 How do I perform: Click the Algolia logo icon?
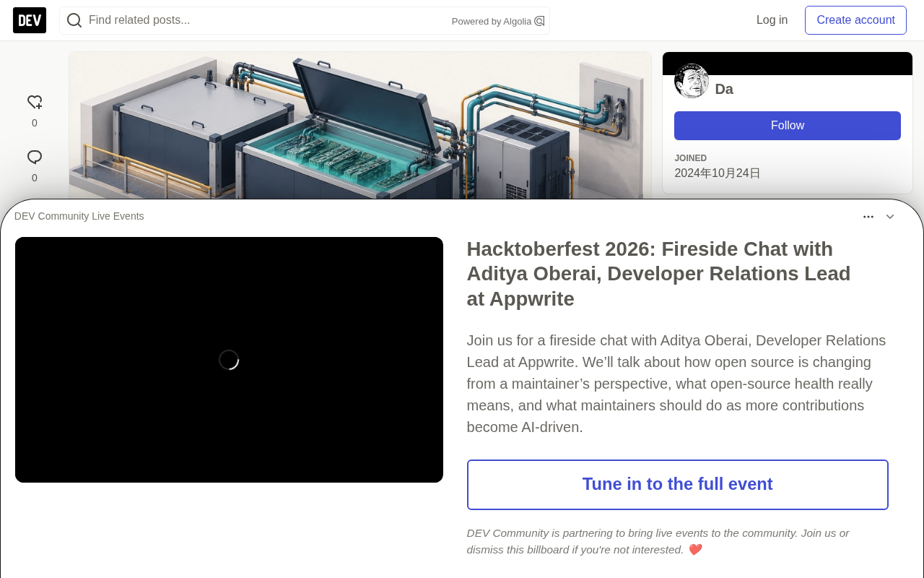click(539, 21)
